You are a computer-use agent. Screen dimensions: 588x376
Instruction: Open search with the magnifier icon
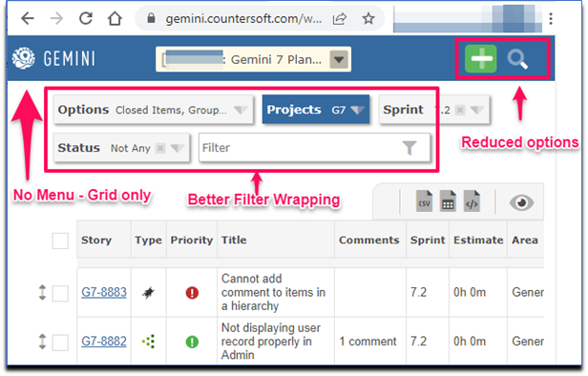[x=517, y=59]
